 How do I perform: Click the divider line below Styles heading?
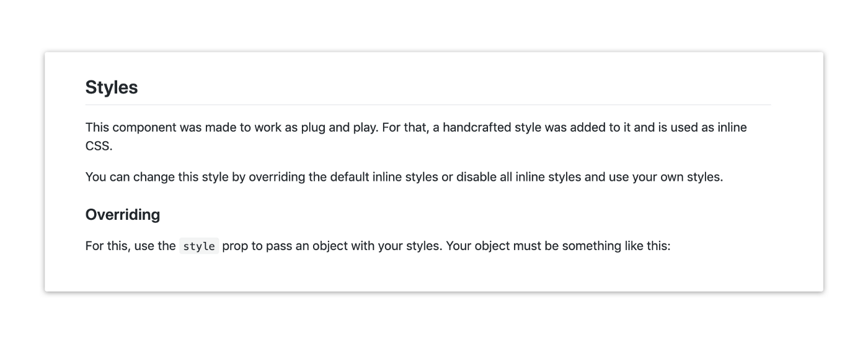(x=428, y=105)
